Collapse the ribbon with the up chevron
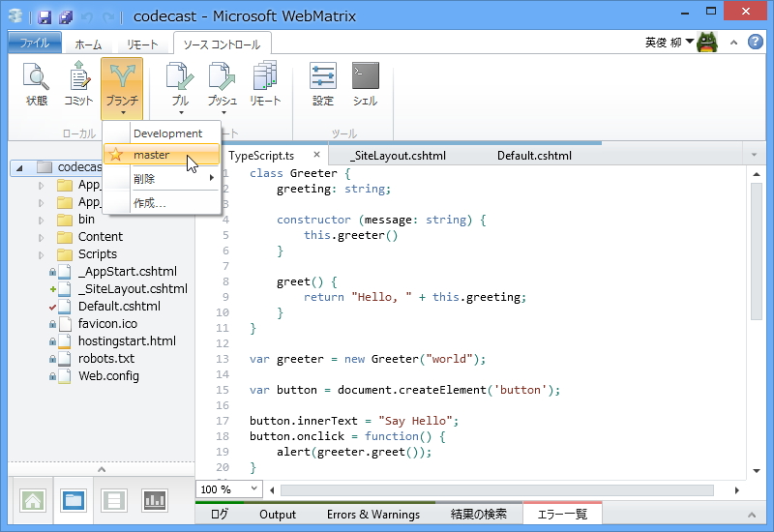Viewport: 774px width, 532px height. [734, 43]
